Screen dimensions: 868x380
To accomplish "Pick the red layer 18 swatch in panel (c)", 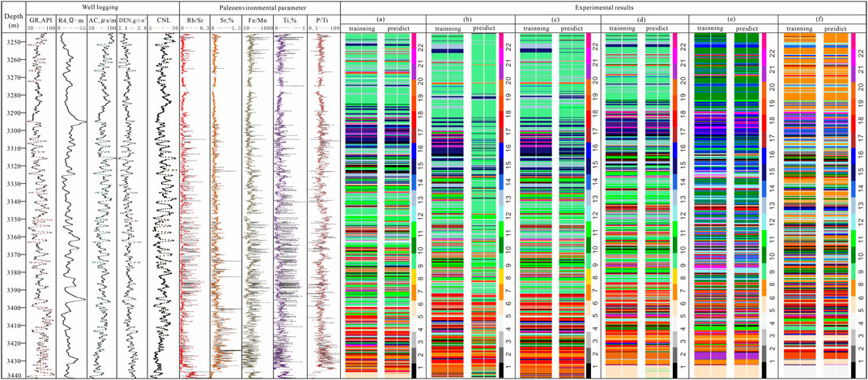I will point(588,118).
